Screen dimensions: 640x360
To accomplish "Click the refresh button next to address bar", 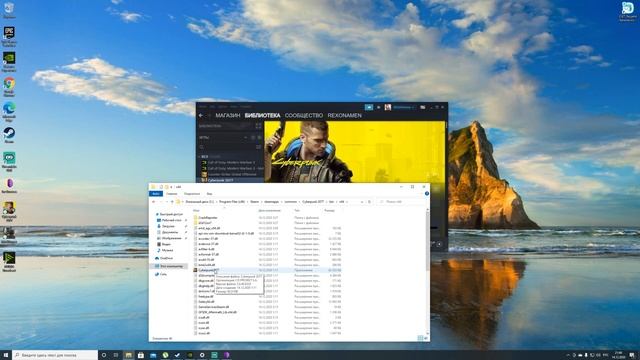I will (369, 202).
